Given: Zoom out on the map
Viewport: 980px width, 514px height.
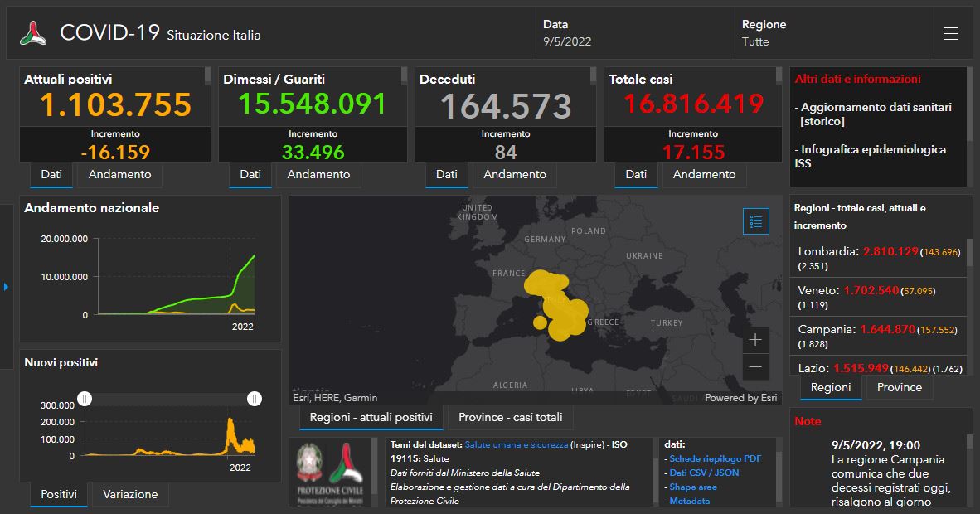Looking at the screenshot, I should tap(754, 366).
